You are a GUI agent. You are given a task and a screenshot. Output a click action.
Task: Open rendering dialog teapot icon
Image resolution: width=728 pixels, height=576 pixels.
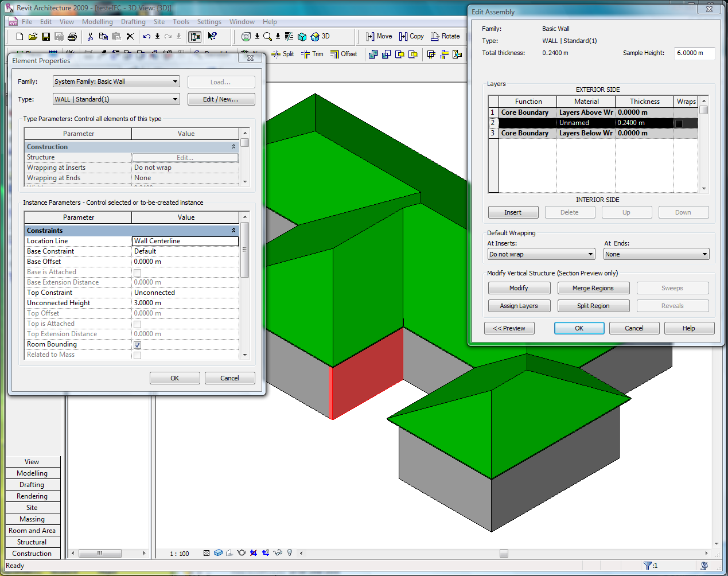coord(242,553)
